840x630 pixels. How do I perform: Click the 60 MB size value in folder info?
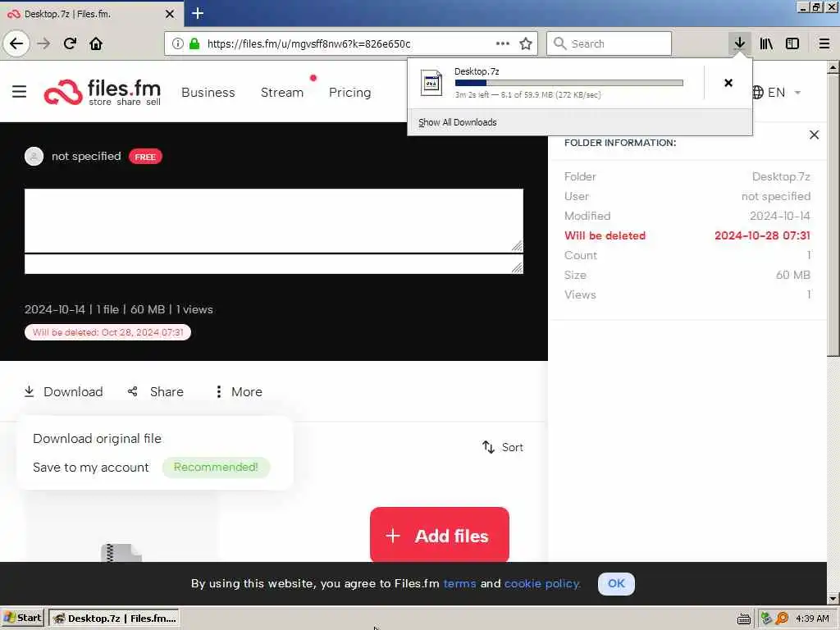(793, 276)
